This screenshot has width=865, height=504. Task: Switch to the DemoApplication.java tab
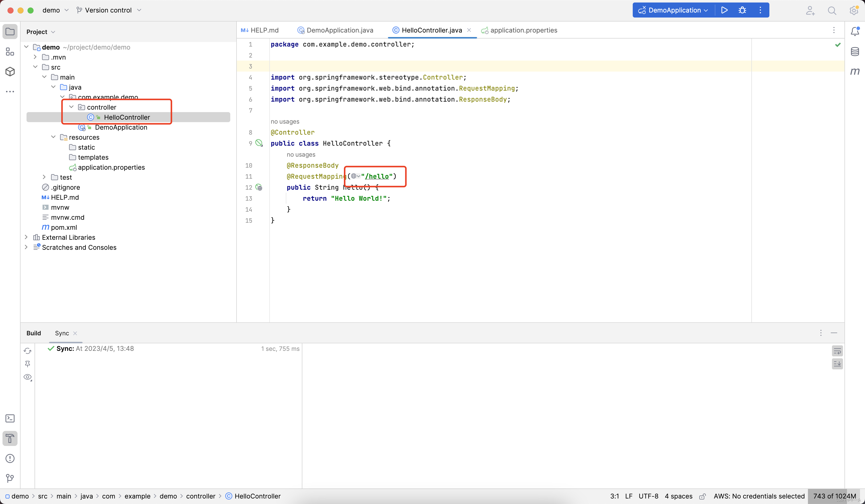click(339, 30)
